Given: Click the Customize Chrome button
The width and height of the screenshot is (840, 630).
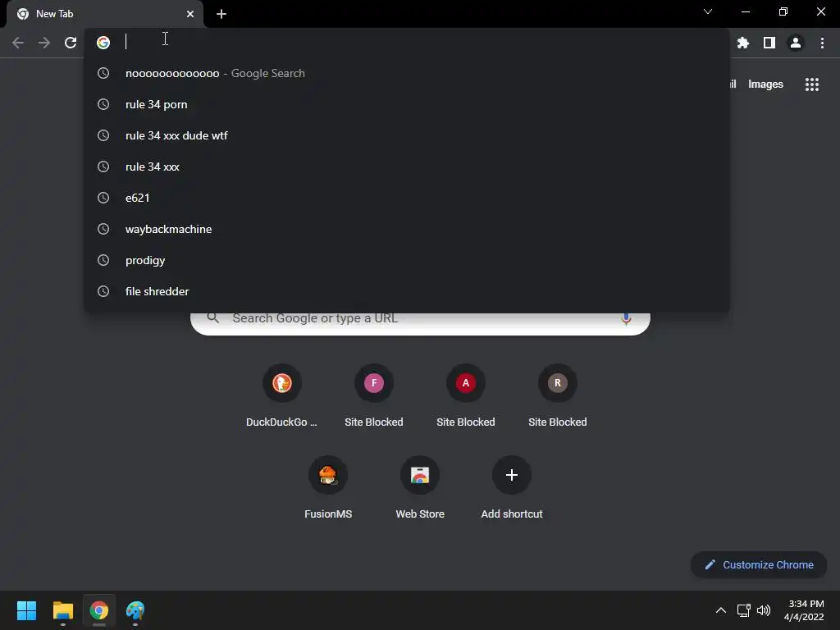Looking at the screenshot, I should tap(759, 564).
